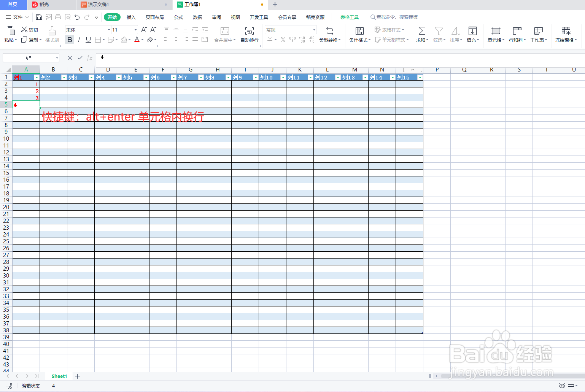Click the 复制 (Copy) button
The height and width of the screenshot is (392, 585).
click(x=31, y=40)
